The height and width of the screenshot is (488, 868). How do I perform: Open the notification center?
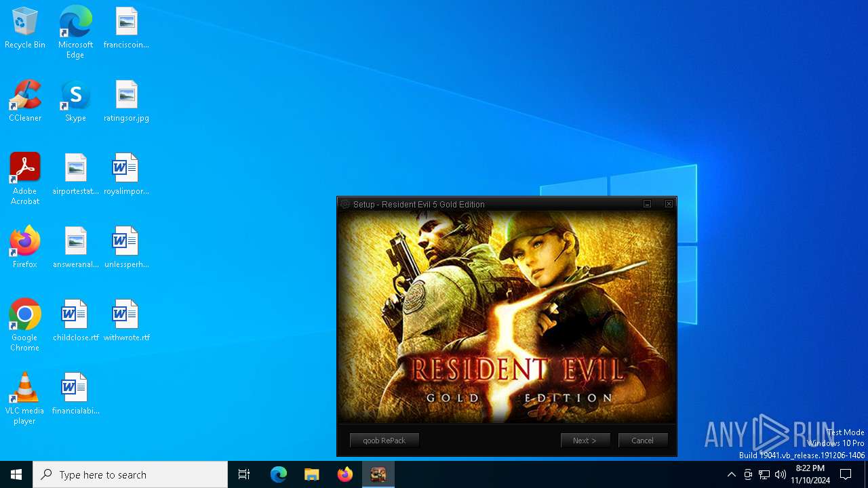pos(846,474)
